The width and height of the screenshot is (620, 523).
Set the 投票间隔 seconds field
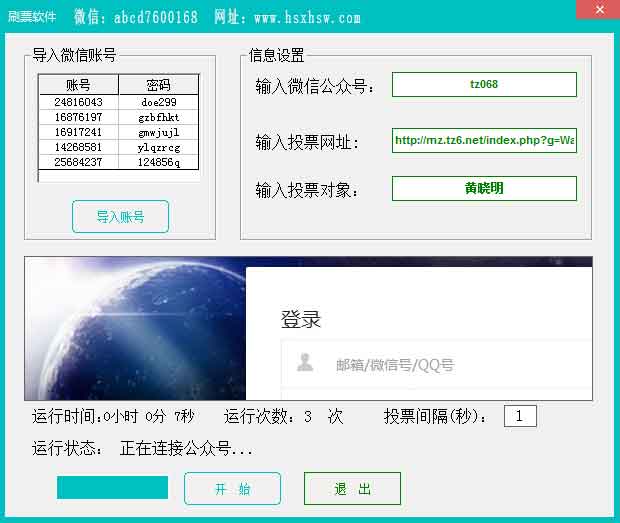pyautogui.click(x=520, y=416)
